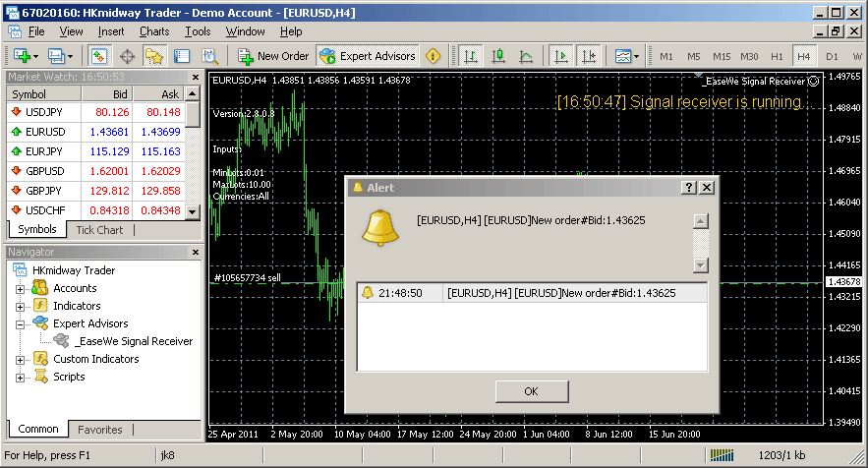Open the Charts menu
868x468 pixels.
pyautogui.click(x=154, y=31)
